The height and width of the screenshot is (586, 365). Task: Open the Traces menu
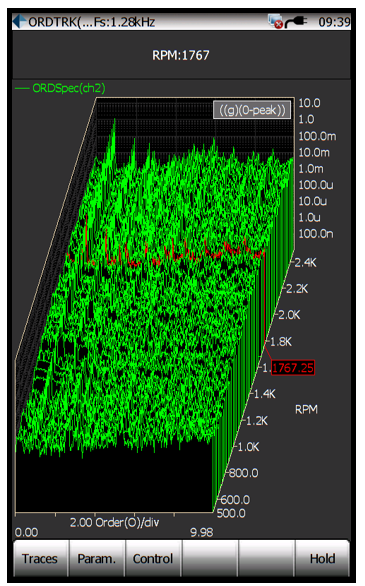click(40, 558)
